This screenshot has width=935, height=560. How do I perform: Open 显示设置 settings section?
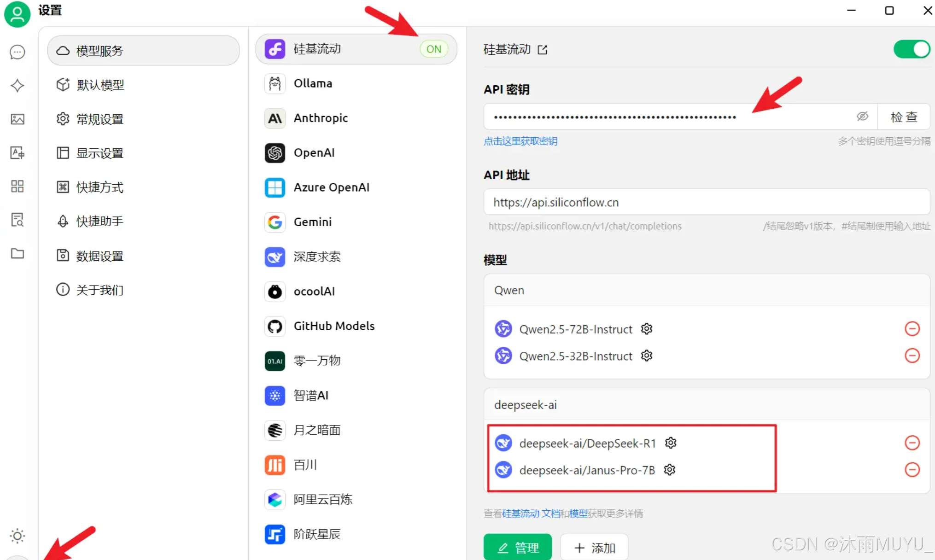[x=99, y=153]
